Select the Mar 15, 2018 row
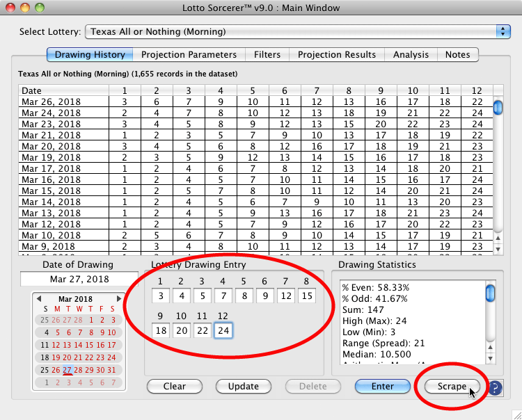 point(255,191)
